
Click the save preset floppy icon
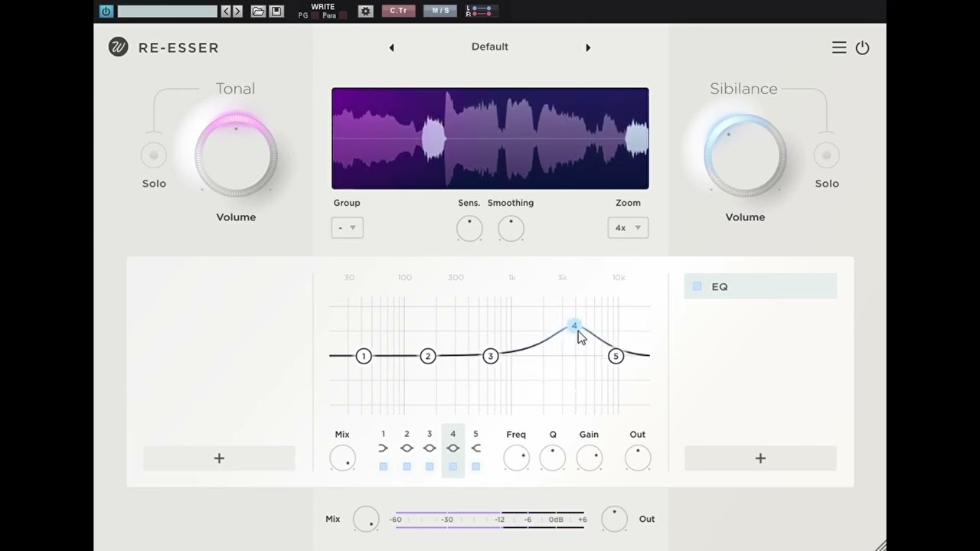coord(276,11)
